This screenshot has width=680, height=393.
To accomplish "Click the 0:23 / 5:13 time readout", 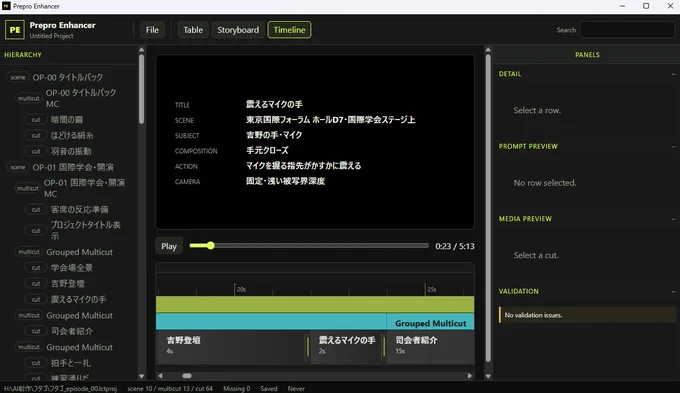I will [455, 246].
